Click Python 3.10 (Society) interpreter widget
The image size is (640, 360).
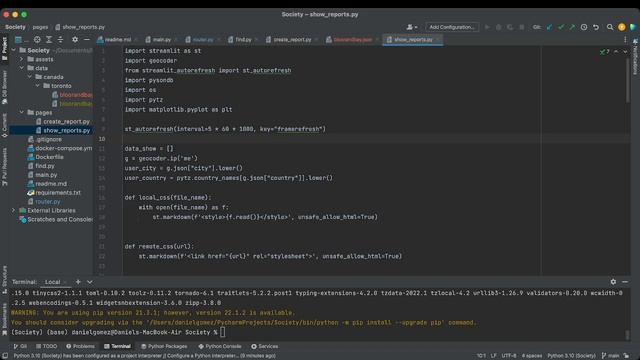coord(571,356)
